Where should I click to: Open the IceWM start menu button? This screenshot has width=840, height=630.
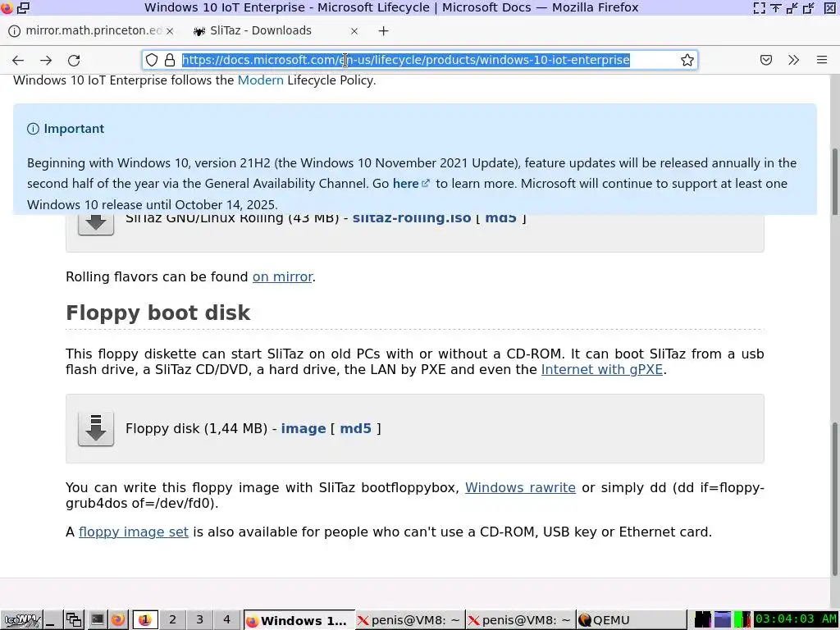pos(21,620)
